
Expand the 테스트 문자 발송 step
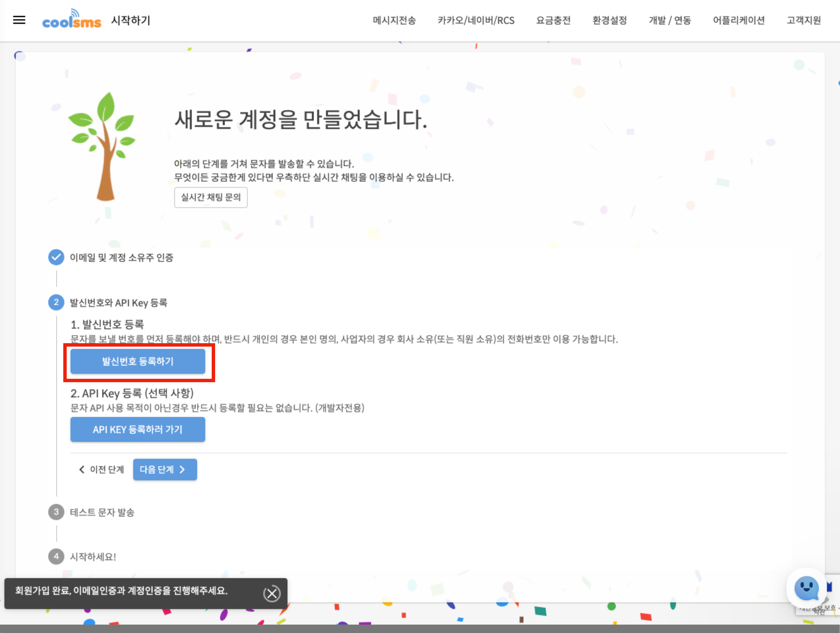pos(102,512)
